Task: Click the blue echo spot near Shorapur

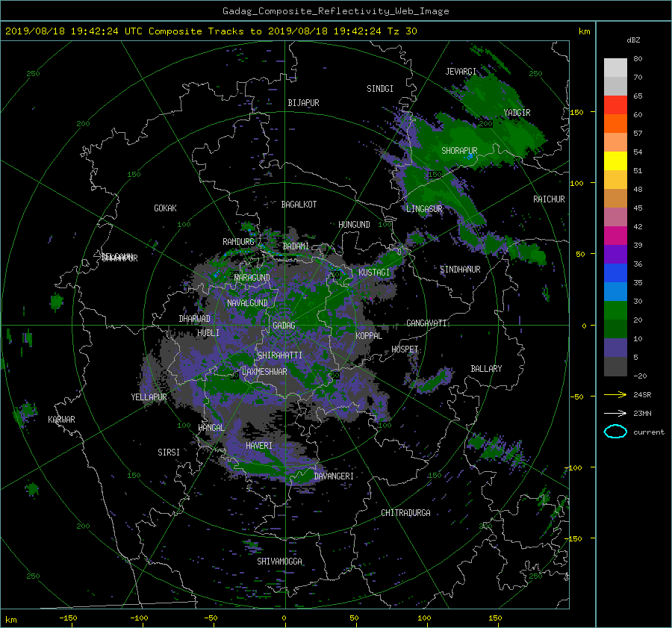Action: point(470,158)
